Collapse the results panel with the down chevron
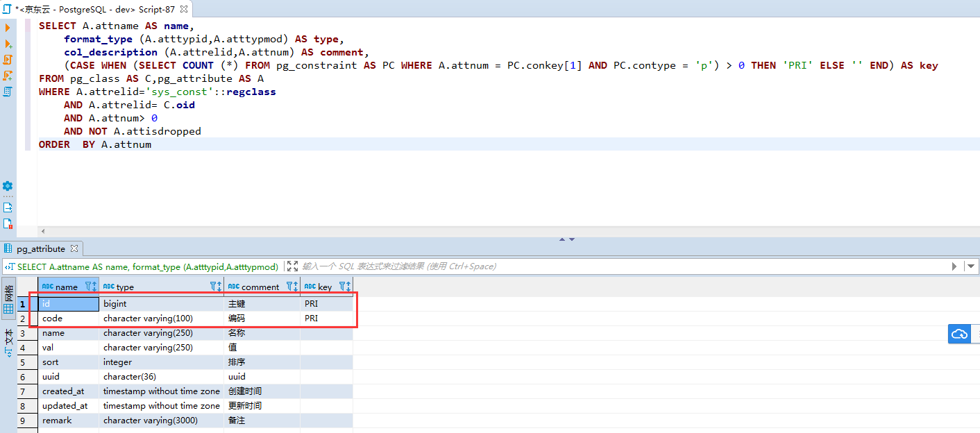 (571, 239)
